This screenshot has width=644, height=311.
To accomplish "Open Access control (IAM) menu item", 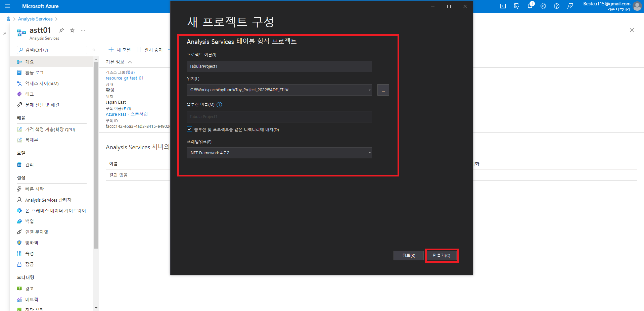I will click(52, 83).
